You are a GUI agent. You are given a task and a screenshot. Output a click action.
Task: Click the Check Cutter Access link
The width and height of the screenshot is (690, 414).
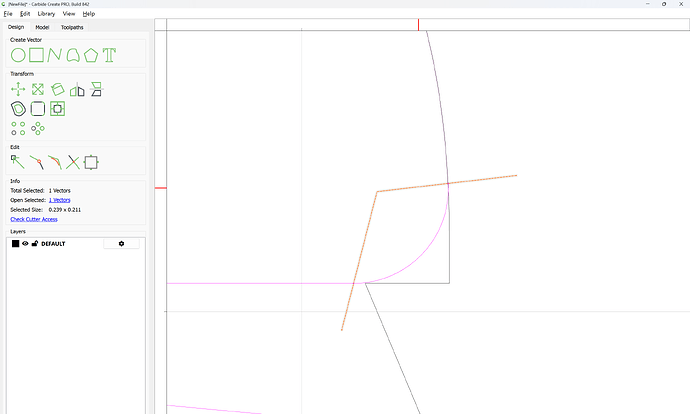pos(33,218)
